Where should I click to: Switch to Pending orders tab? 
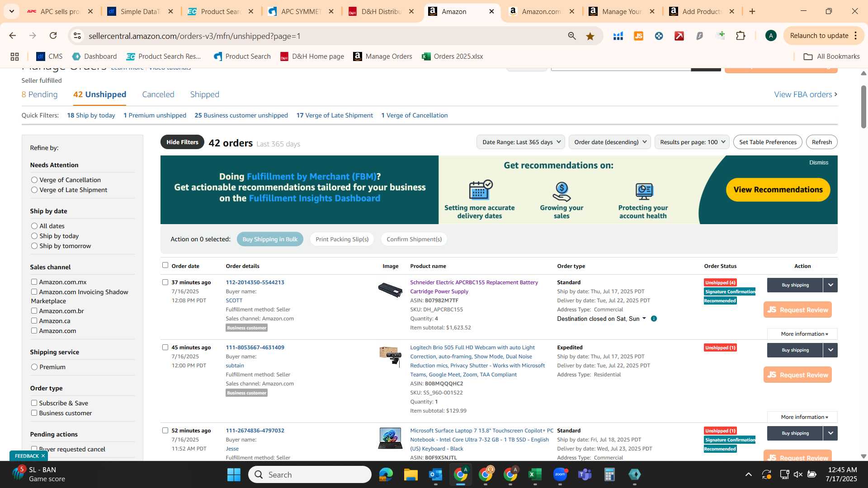pyautogui.click(x=40, y=94)
